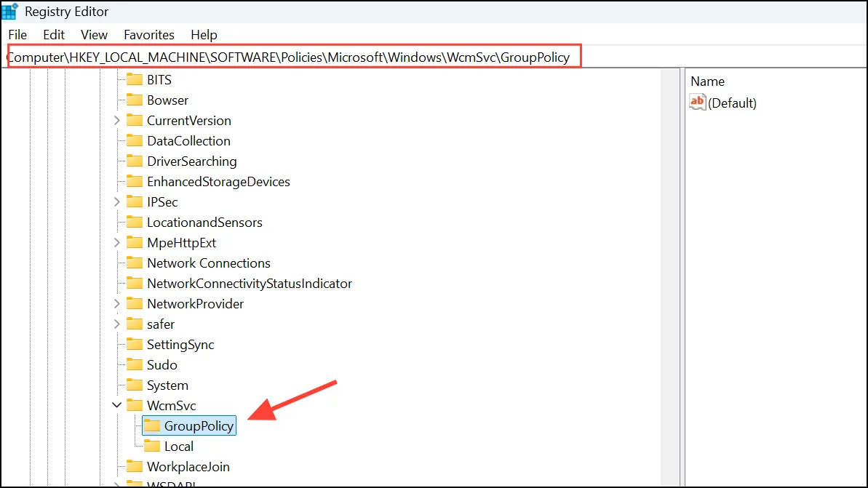
Task: Open the View menu
Action: [94, 35]
